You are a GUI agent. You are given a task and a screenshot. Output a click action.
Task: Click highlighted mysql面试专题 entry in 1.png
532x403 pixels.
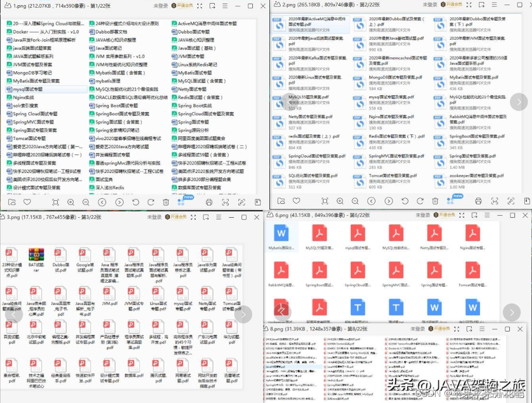46,89
